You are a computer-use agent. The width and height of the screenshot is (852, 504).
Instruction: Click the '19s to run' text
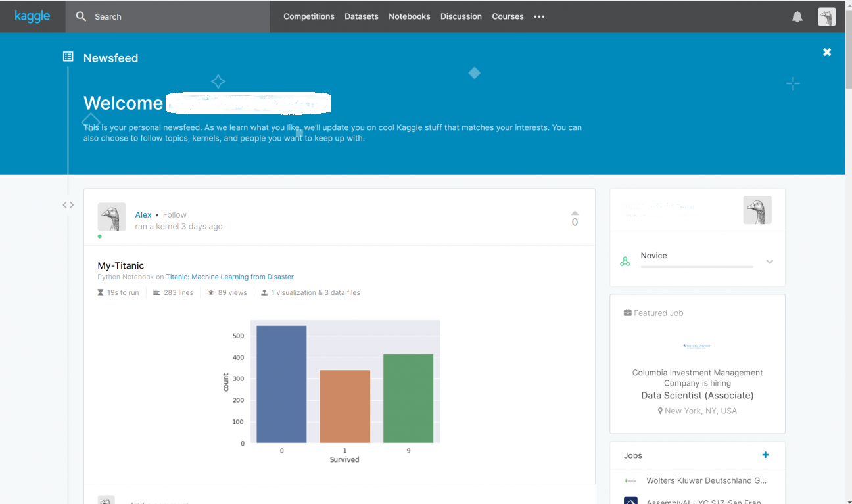pyautogui.click(x=123, y=292)
